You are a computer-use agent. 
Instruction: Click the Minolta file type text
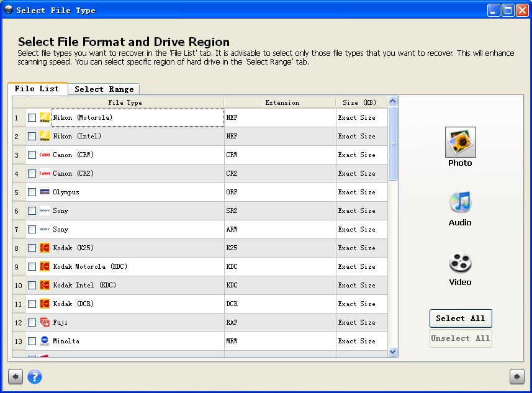point(66,341)
